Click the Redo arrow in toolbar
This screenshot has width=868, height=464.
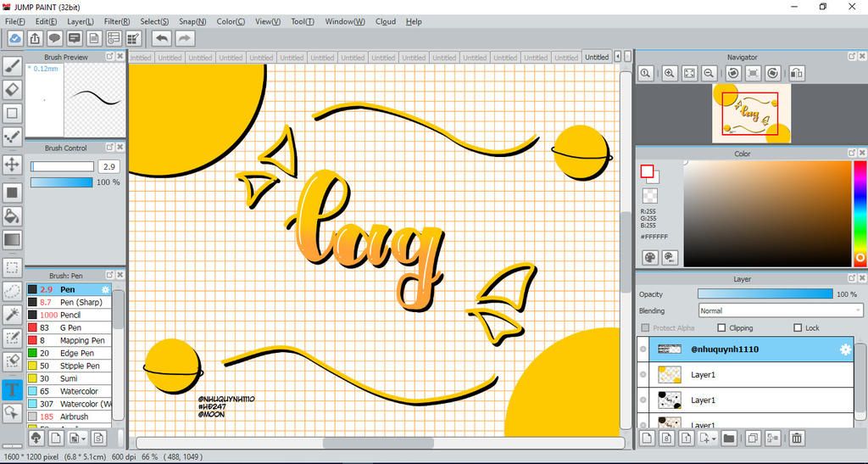185,38
